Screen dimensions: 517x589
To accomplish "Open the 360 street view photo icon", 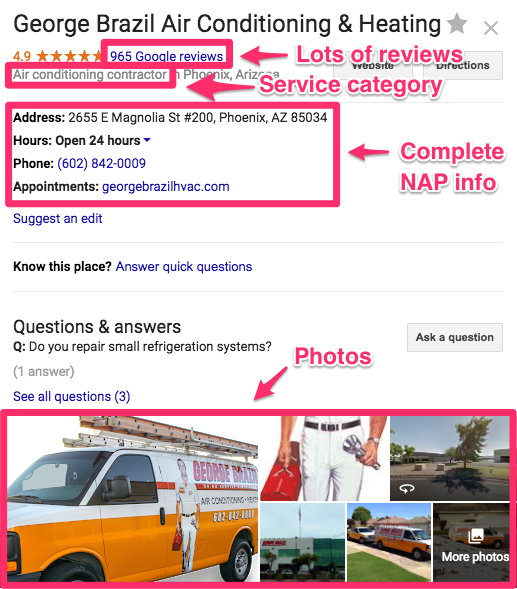I will coord(407,488).
